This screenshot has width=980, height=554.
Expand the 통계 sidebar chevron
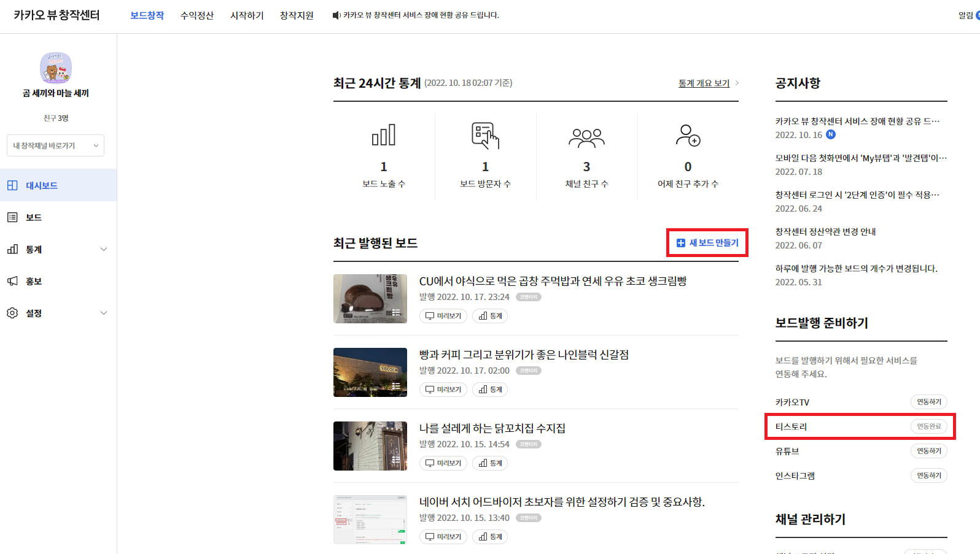tap(104, 249)
